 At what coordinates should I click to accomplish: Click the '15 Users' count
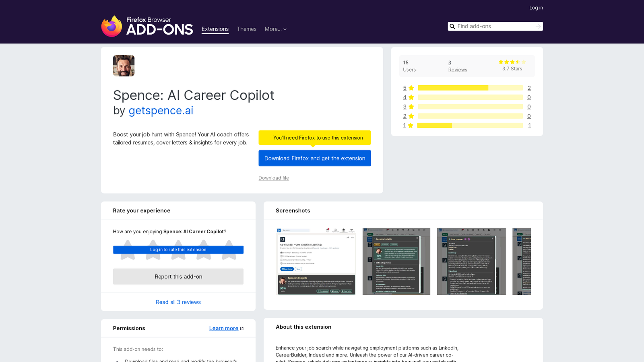pyautogui.click(x=409, y=66)
